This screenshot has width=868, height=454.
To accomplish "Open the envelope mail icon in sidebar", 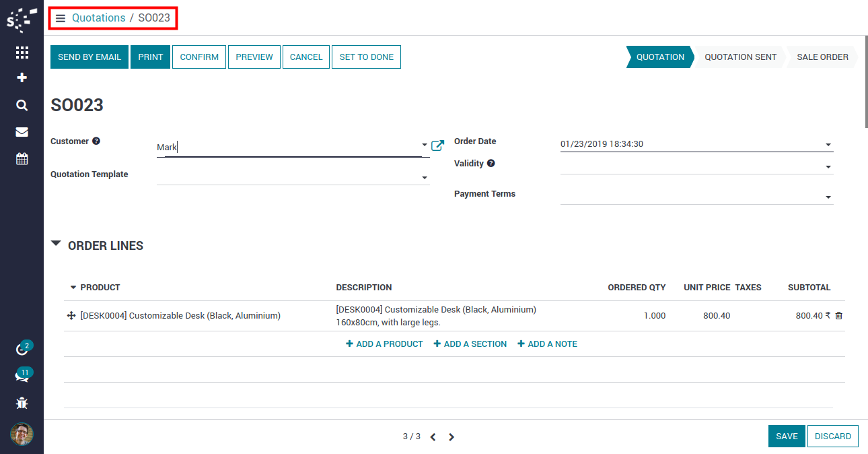I will coord(22,132).
